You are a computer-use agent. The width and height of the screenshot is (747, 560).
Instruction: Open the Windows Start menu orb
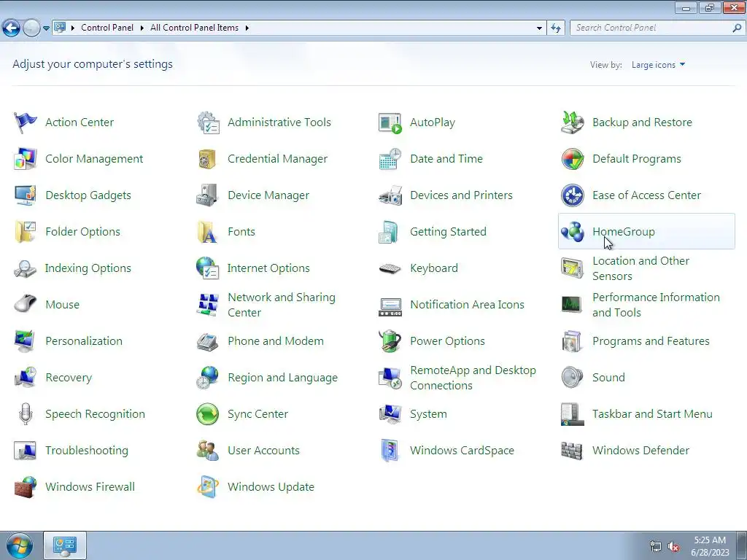(x=20, y=545)
